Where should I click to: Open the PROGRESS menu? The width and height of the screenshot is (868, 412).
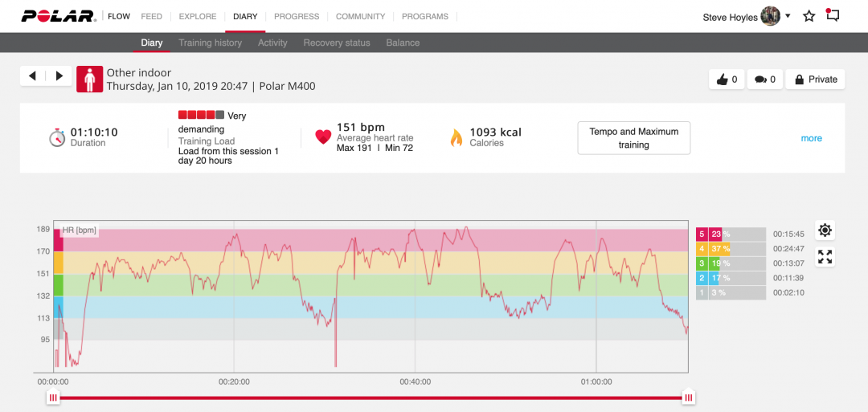(297, 16)
